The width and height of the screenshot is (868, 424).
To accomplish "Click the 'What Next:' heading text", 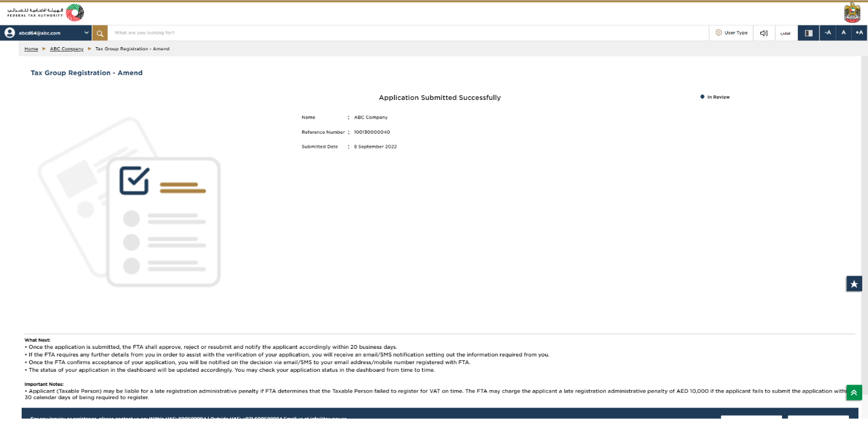I will pyautogui.click(x=38, y=340).
